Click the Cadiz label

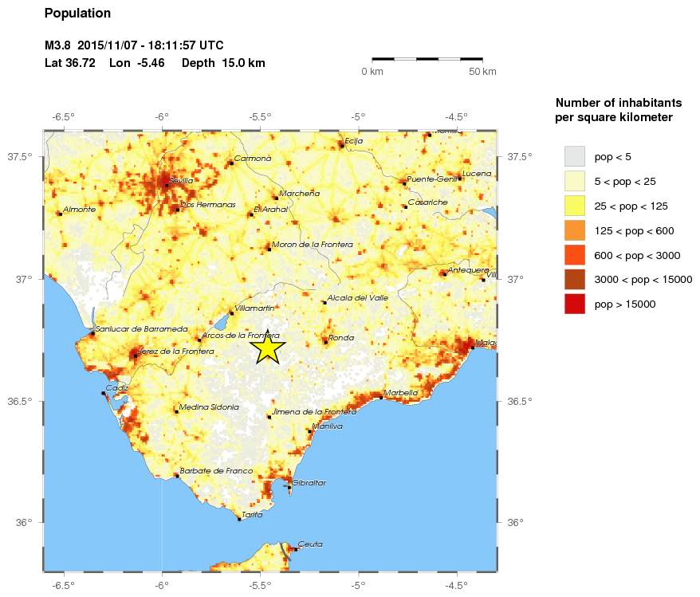(117, 387)
